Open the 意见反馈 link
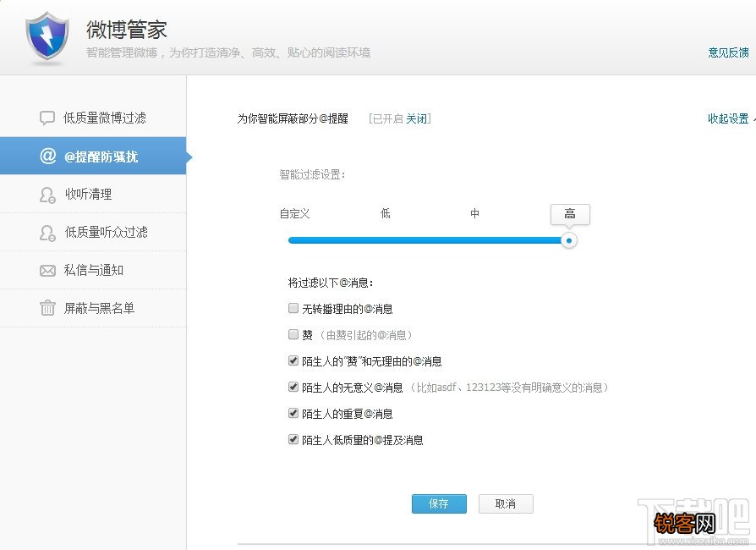Image resolution: width=756 pixels, height=550 pixels. coord(728,52)
